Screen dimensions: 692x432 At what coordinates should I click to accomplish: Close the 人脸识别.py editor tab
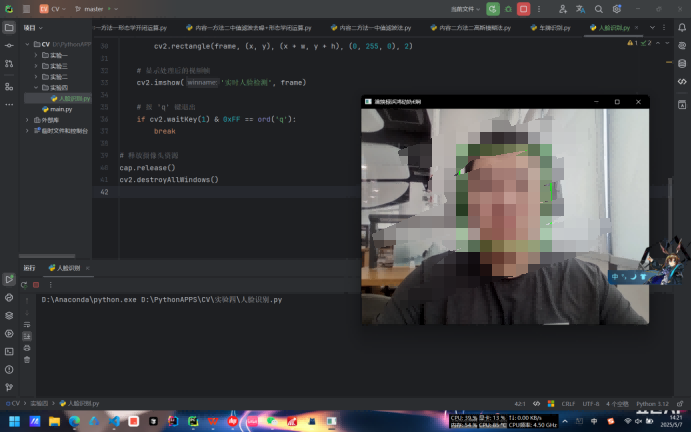point(636,27)
